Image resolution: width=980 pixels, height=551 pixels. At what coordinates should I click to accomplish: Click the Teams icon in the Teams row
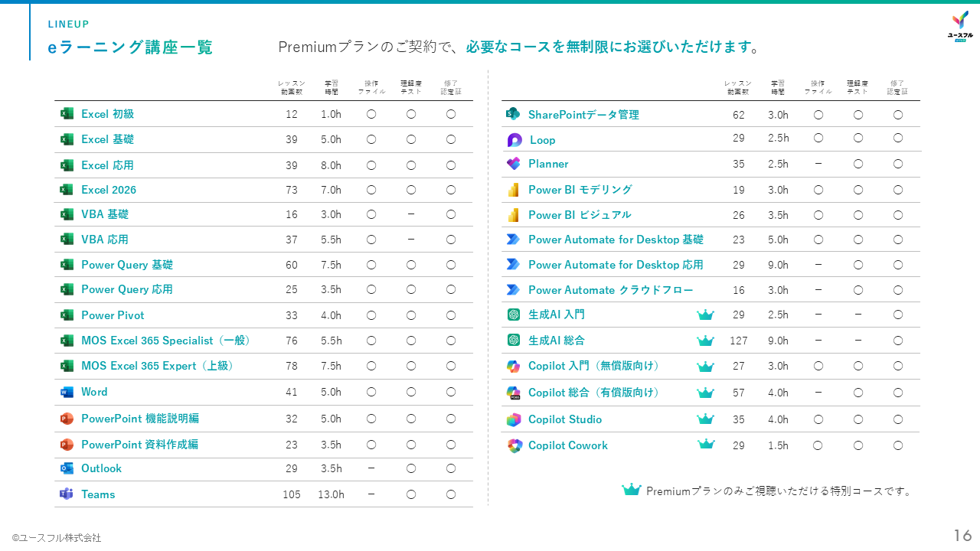(67, 494)
